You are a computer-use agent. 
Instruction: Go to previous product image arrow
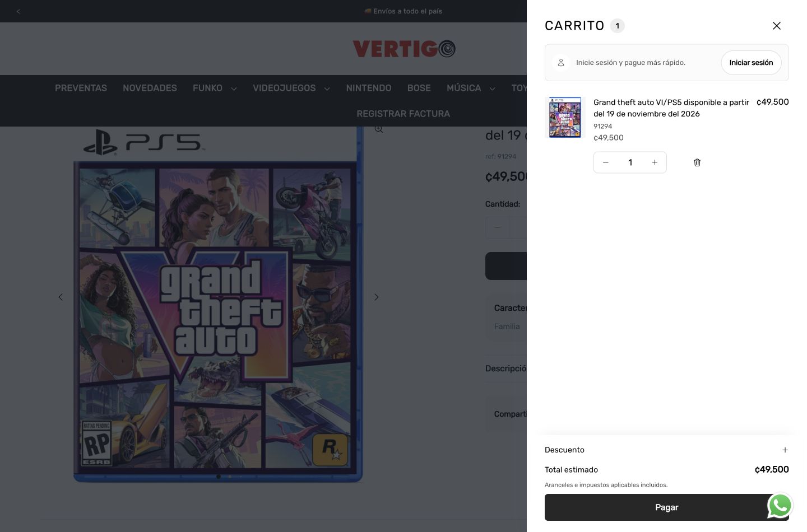click(61, 297)
